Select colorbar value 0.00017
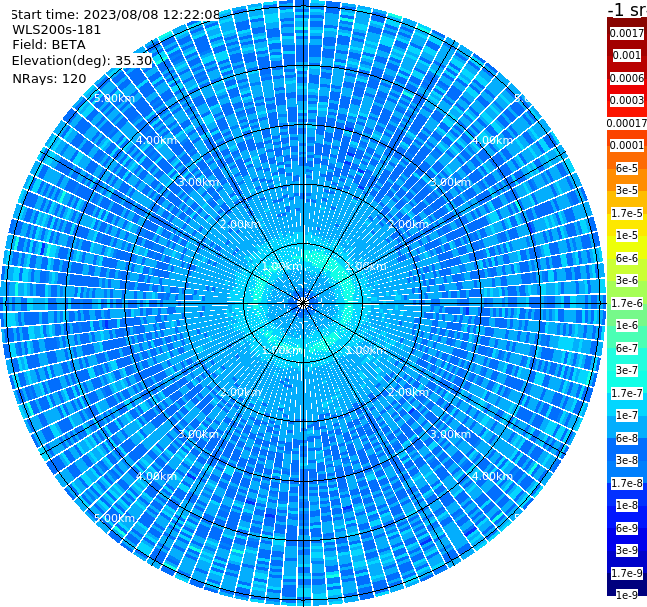The height and width of the screenshot is (607, 647). pos(627,123)
